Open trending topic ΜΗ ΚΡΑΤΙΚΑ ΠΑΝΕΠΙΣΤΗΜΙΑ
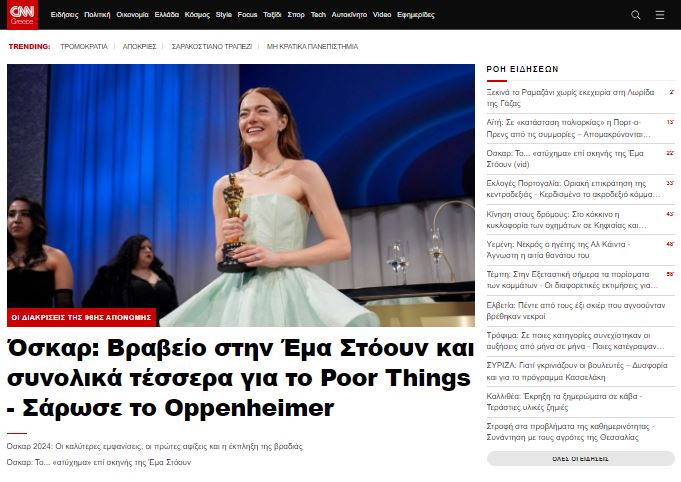 [312, 46]
